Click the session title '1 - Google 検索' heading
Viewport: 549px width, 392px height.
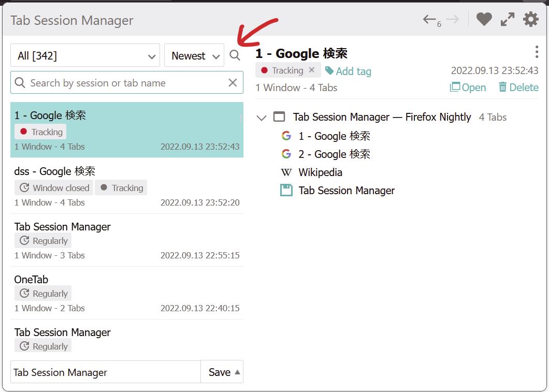pos(301,53)
